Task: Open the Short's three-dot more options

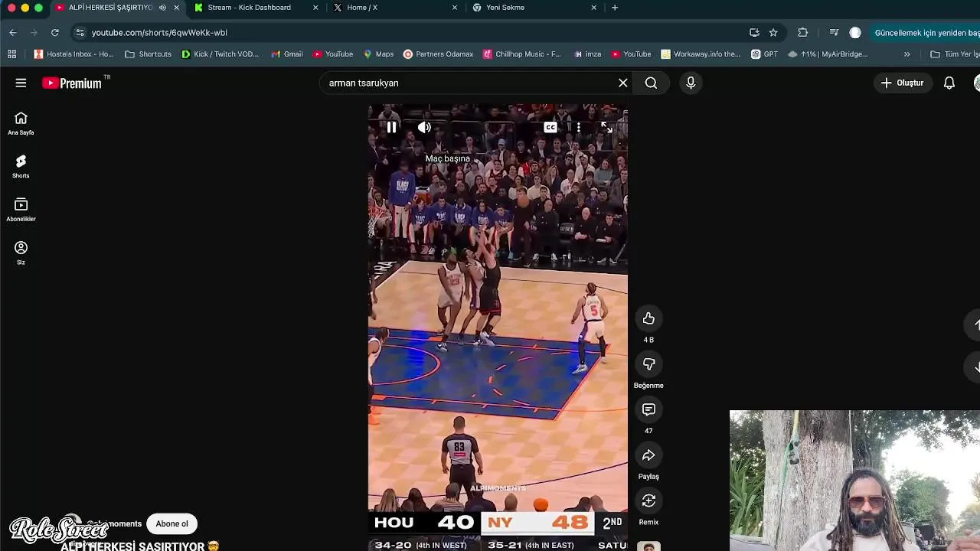Action: [x=579, y=127]
